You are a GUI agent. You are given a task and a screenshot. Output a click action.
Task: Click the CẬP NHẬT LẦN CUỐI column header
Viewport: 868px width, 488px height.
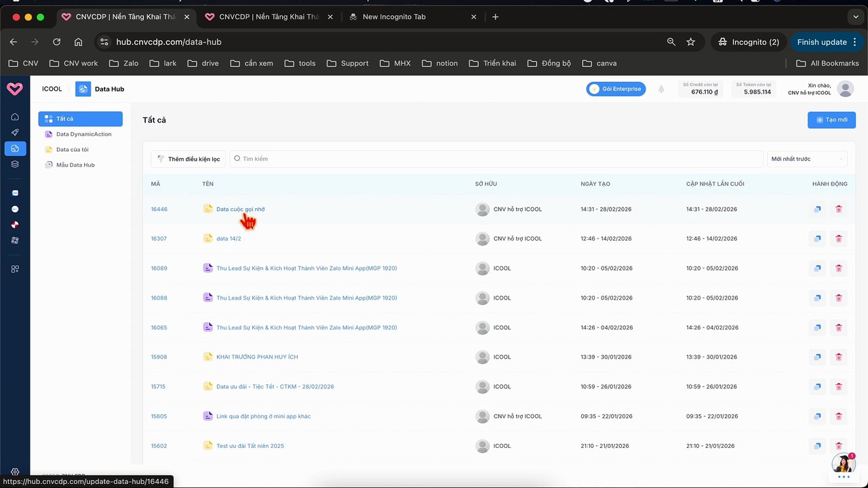[715, 184]
